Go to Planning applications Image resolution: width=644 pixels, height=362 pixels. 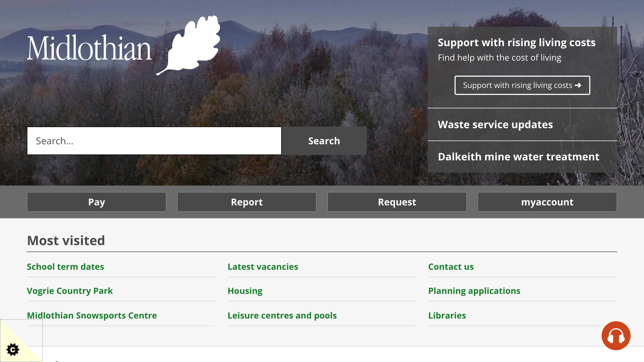point(474,291)
